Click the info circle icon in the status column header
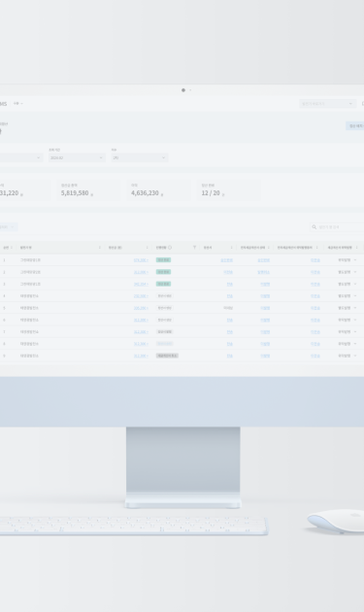The width and height of the screenshot is (364, 612). coord(170,248)
